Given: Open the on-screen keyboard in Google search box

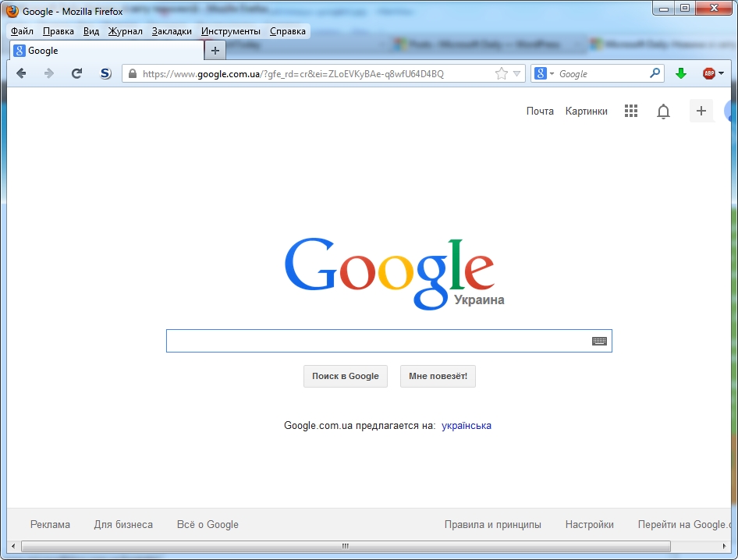Looking at the screenshot, I should (x=598, y=341).
